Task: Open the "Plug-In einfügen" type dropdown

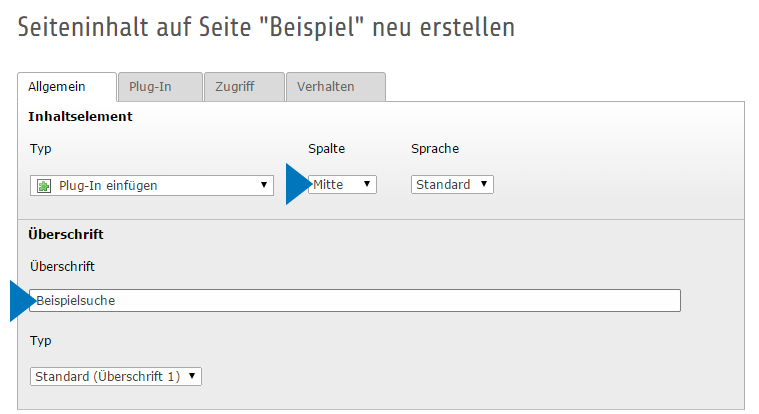Action: click(152, 185)
